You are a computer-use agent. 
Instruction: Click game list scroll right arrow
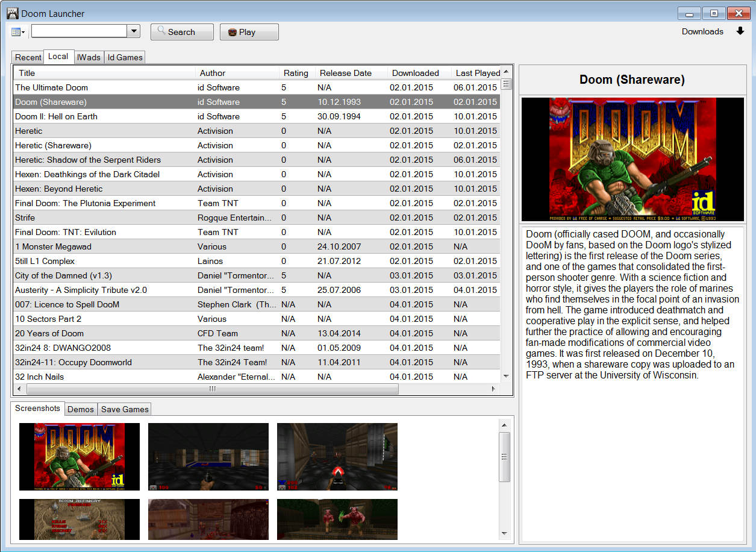click(x=494, y=389)
